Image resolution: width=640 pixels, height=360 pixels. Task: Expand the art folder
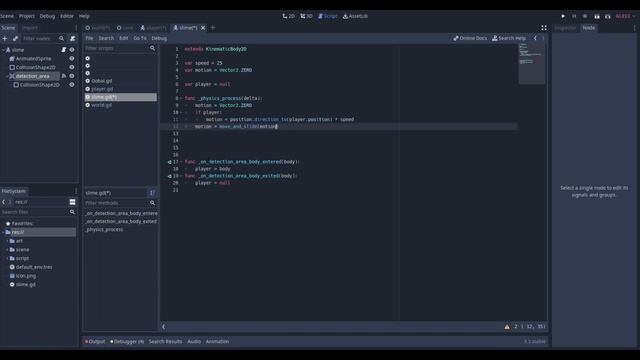[7, 241]
